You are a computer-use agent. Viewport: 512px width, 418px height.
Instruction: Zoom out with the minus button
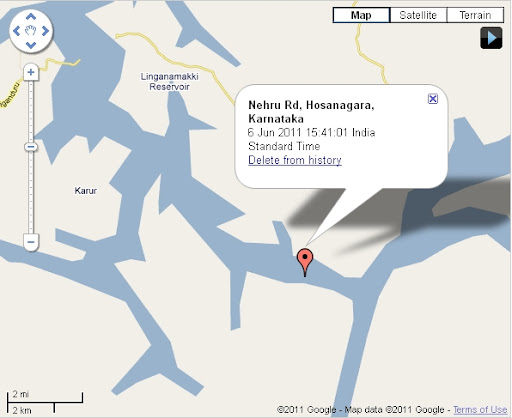[31, 242]
